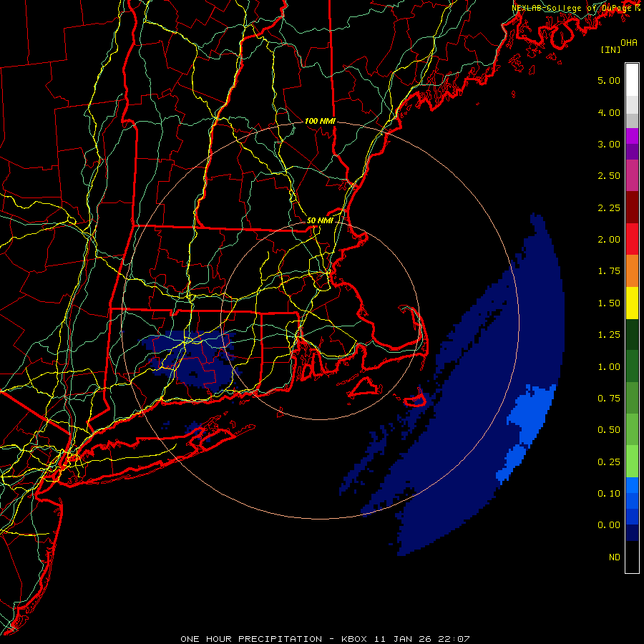Click the green 1.00 legend swatch
This screenshot has height=644, width=644.
click(632, 366)
